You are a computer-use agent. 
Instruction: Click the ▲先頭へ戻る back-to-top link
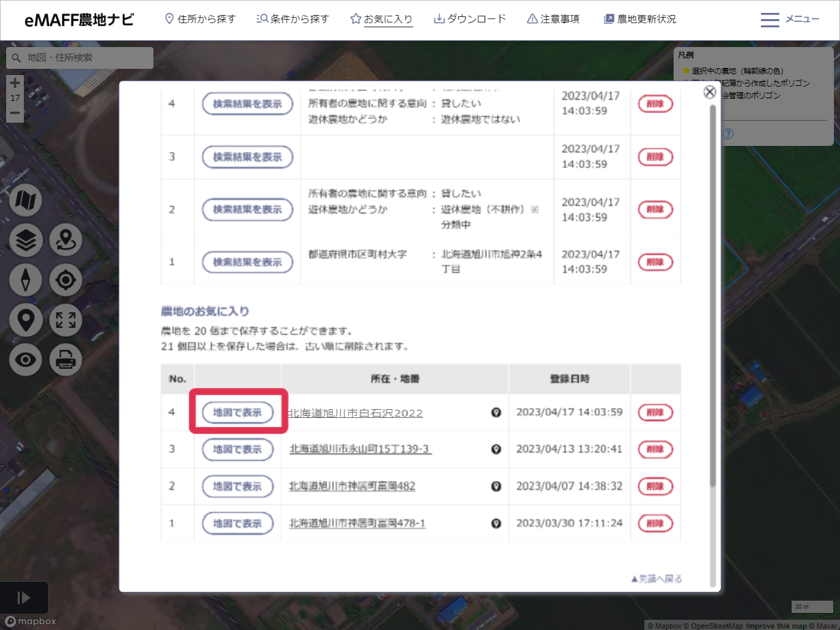point(657,579)
